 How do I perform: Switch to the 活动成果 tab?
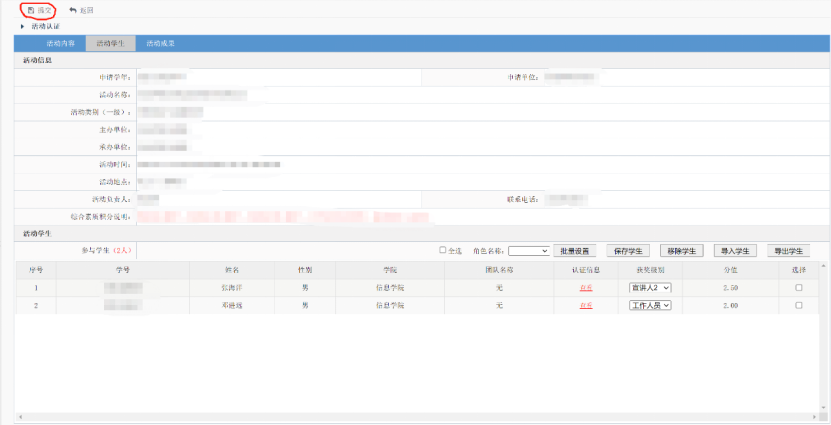(x=160, y=43)
